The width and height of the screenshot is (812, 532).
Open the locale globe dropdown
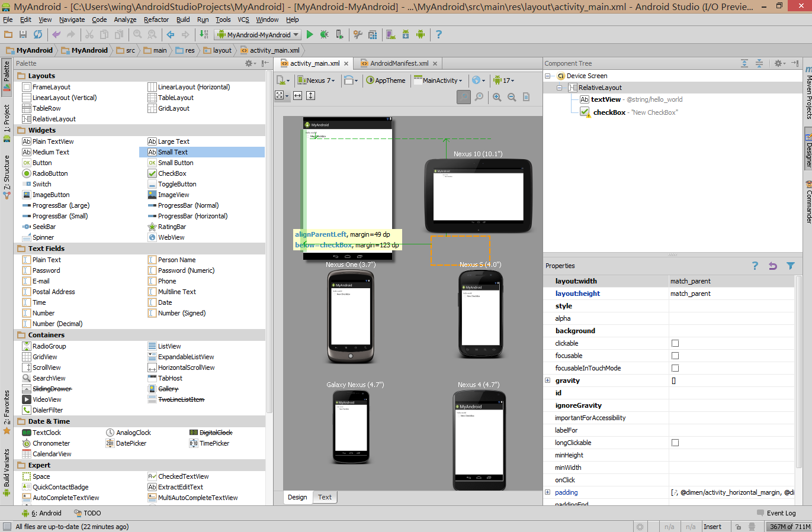479,80
